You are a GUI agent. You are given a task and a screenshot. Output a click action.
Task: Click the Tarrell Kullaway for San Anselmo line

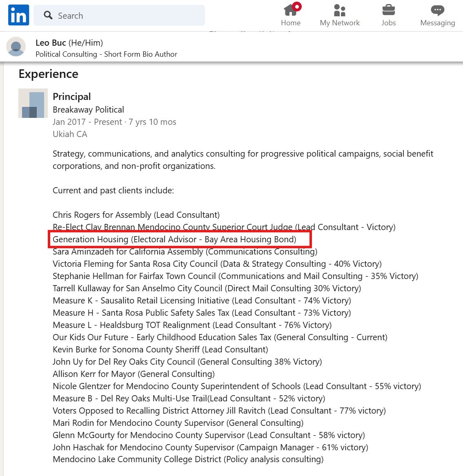[x=207, y=288]
